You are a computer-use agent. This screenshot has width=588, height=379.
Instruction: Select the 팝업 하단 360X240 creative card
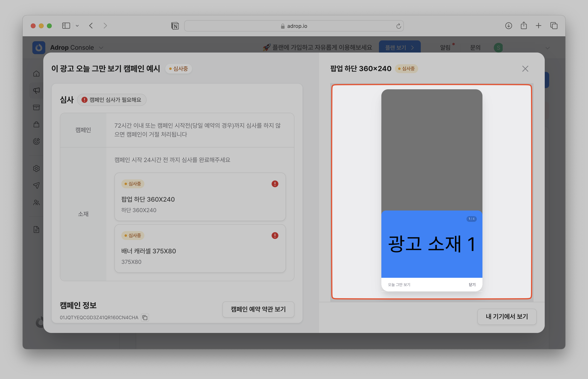point(200,197)
